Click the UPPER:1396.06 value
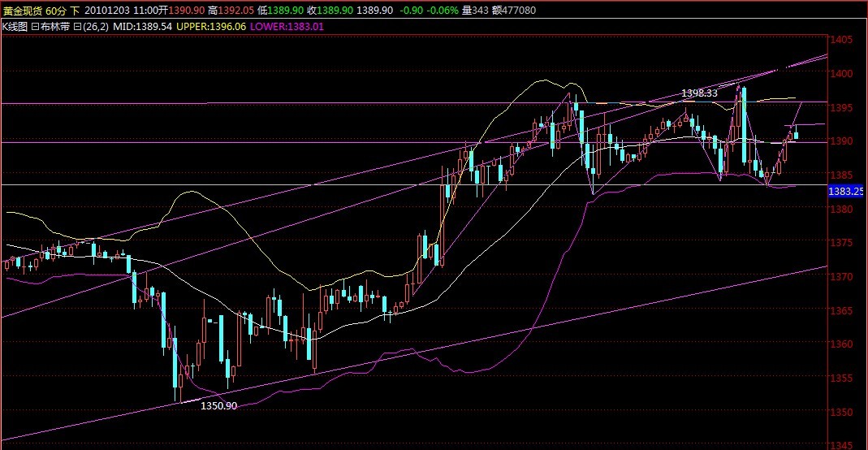The width and height of the screenshot is (868, 450). (211, 27)
